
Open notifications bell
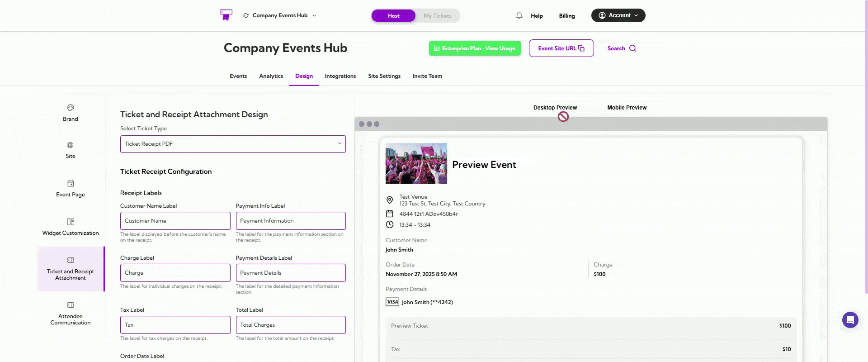click(519, 16)
